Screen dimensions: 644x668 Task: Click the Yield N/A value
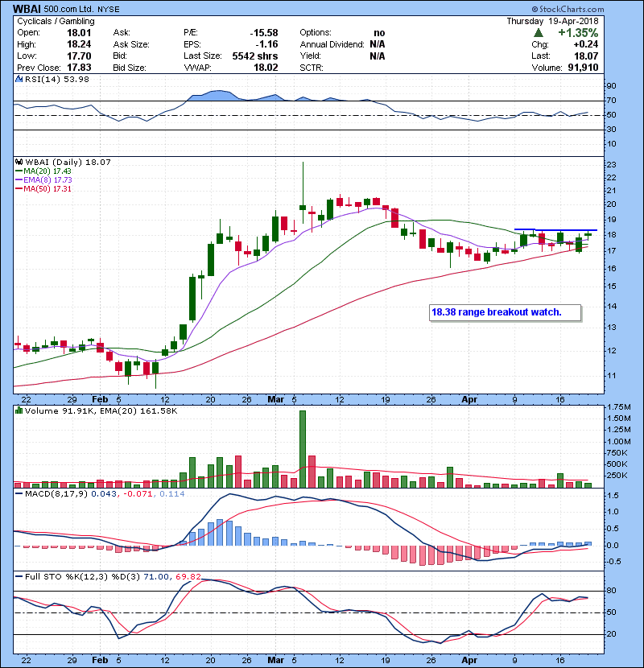pyautogui.click(x=378, y=56)
